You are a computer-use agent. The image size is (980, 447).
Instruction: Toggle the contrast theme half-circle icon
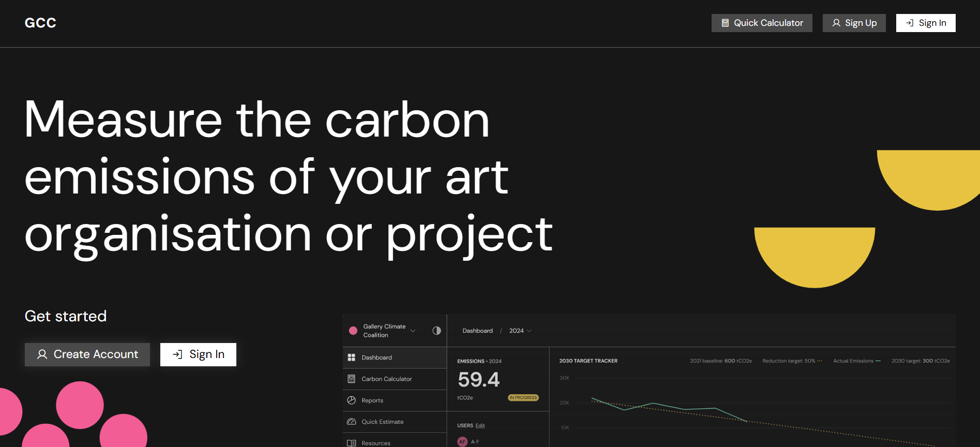point(436,331)
